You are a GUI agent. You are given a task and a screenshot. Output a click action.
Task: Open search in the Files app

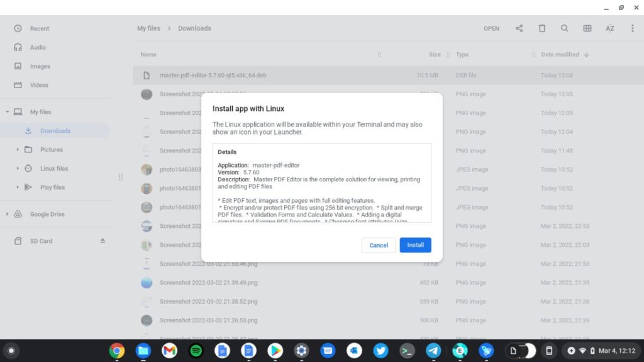pyautogui.click(x=564, y=28)
